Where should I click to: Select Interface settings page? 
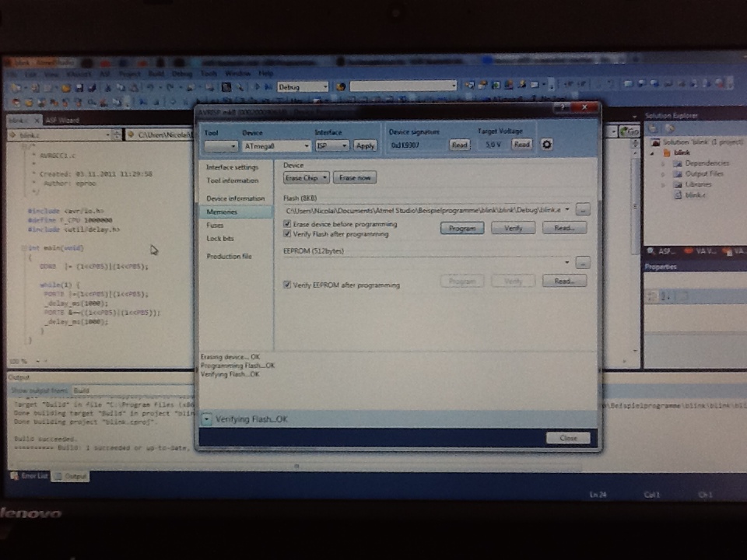pyautogui.click(x=232, y=167)
